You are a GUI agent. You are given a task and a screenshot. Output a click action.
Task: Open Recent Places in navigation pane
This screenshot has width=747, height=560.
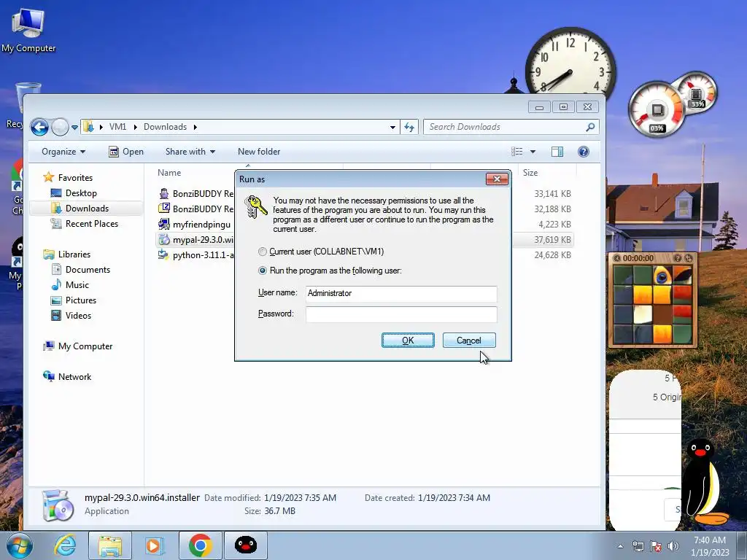pos(91,223)
